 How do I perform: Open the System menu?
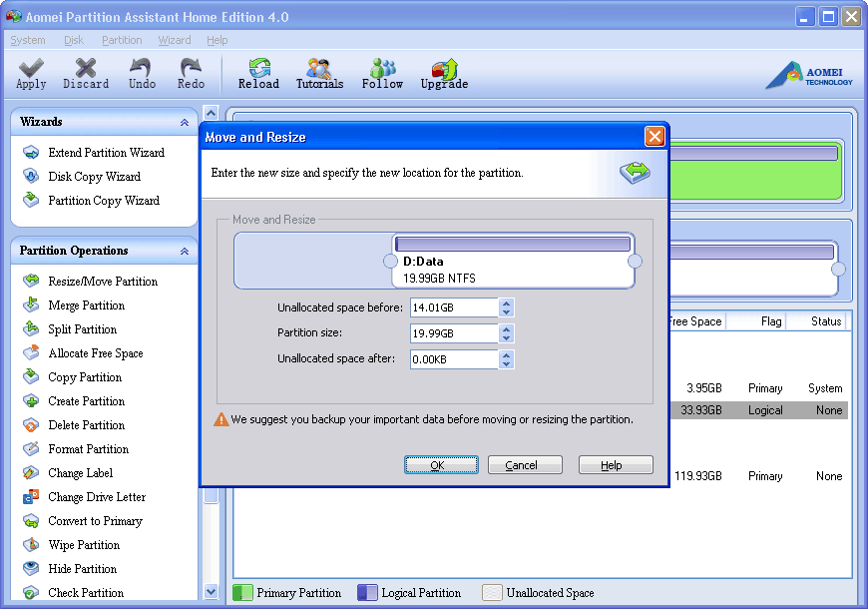point(28,40)
